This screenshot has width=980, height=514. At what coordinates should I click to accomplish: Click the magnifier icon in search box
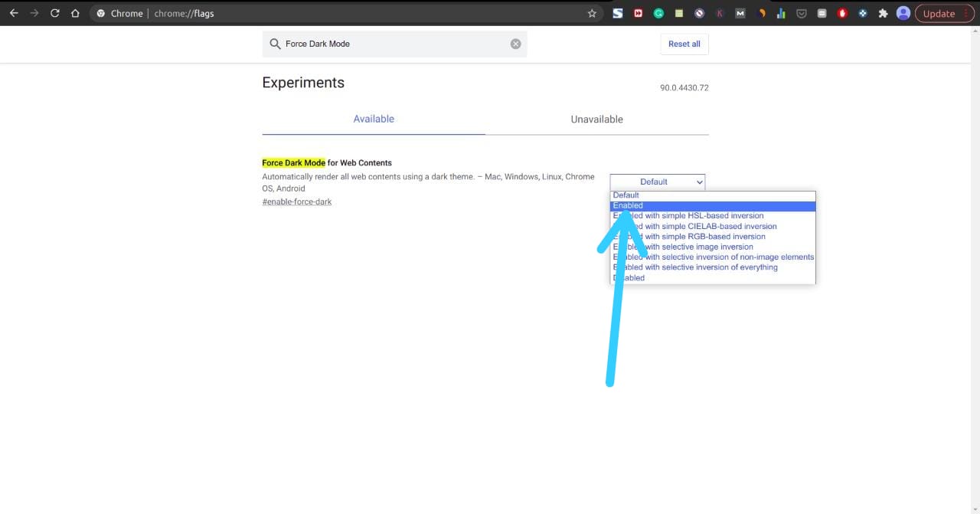pos(275,44)
